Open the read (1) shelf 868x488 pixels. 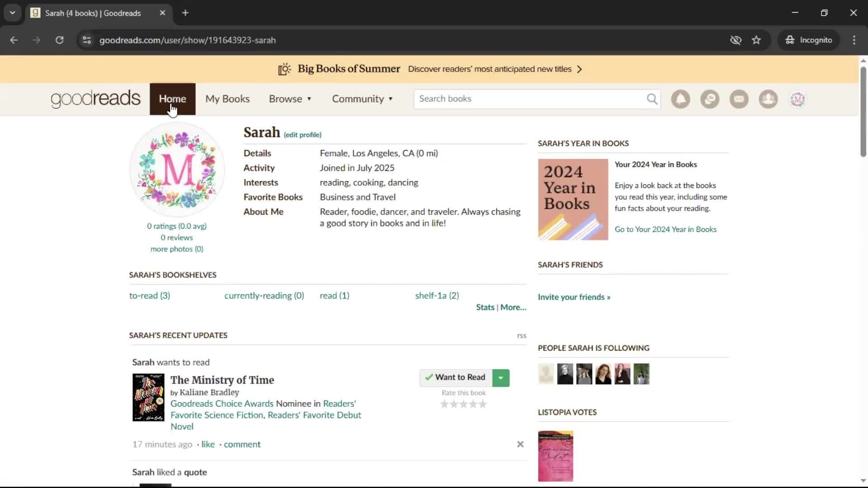pyautogui.click(x=335, y=296)
